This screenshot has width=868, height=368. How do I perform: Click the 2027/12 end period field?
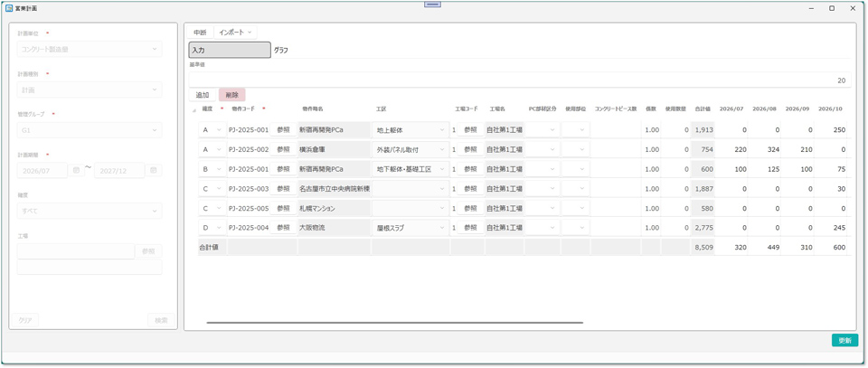pos(119,171)
